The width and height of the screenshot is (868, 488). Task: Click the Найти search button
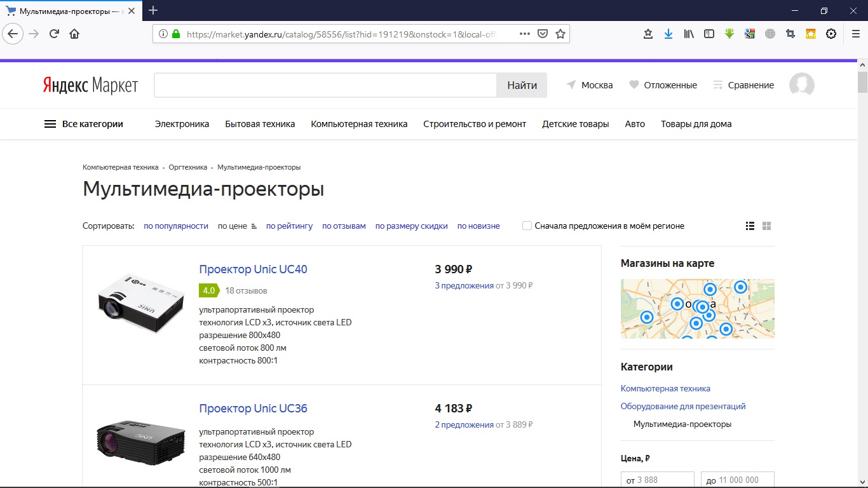pos(522,85)
